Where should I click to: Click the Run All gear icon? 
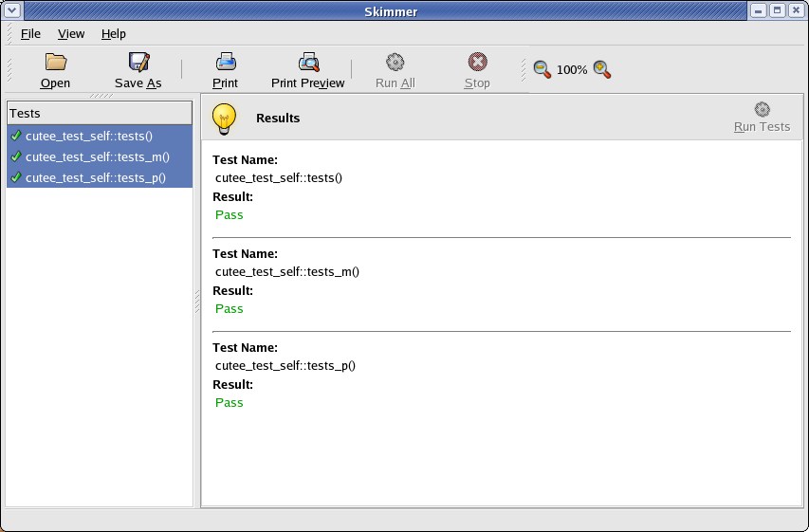pos(395,62)
